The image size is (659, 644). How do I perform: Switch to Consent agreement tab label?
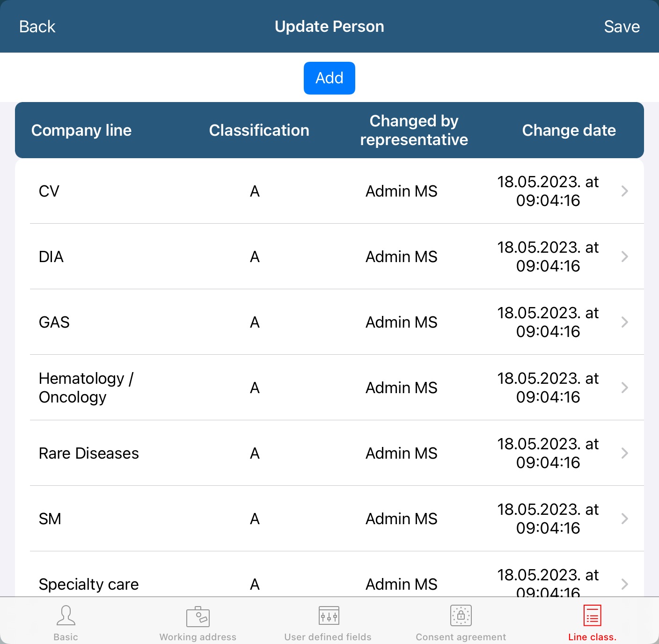[461, 637]
